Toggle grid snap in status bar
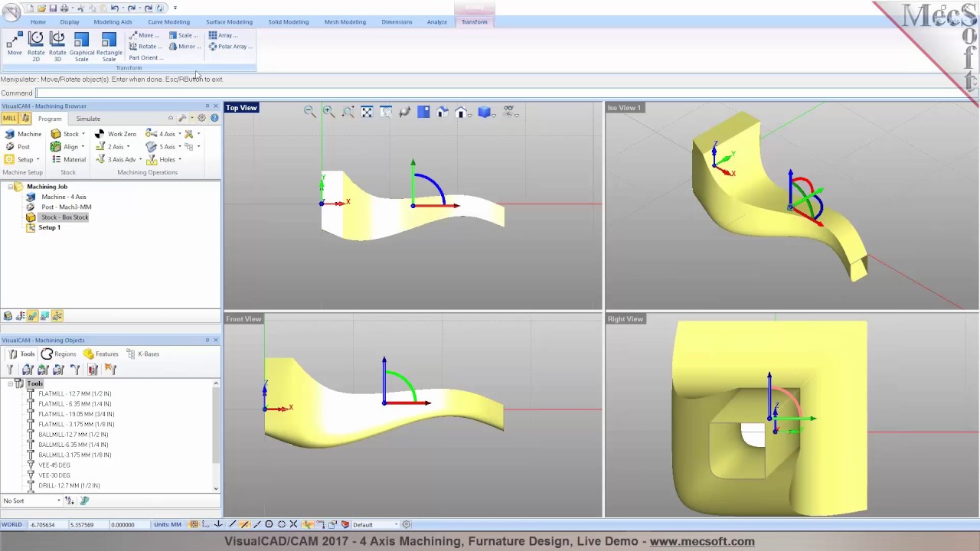Image resolution: width=980 pixels, height=551 pixels. [194, 525]
